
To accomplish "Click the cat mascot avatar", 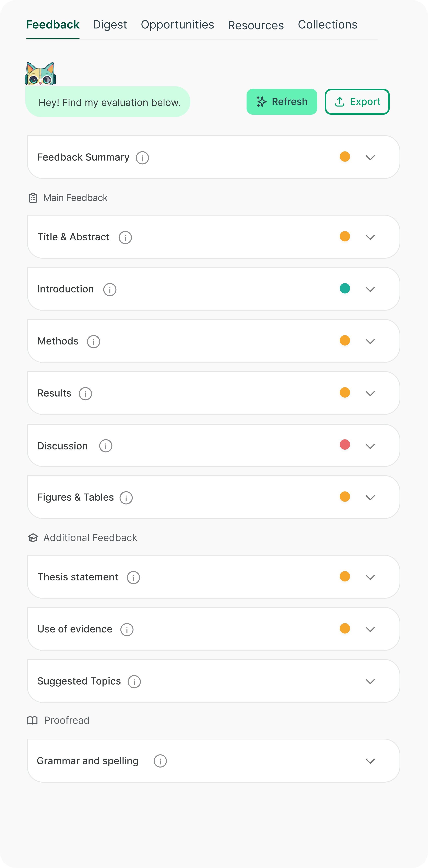I will pos(40,73).
